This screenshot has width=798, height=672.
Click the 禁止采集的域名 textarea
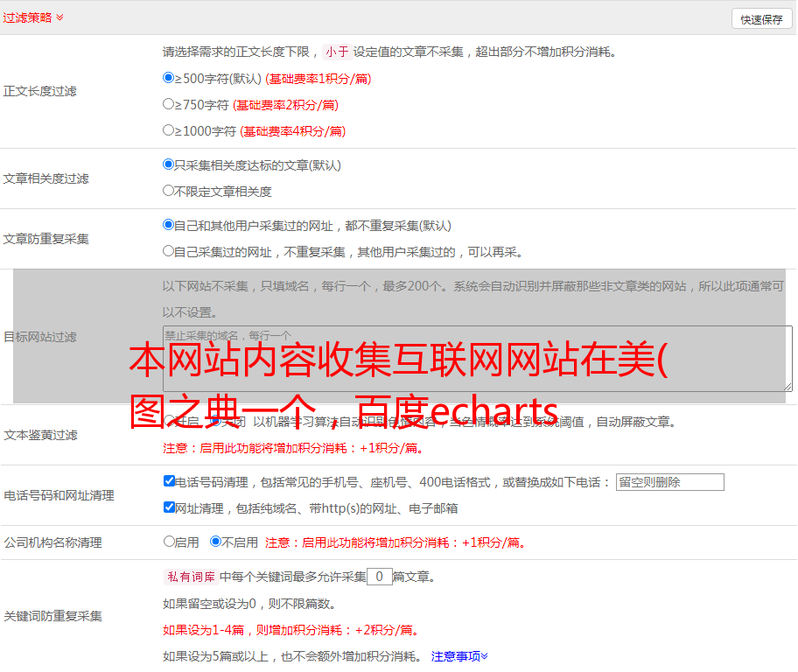point(478,359)
